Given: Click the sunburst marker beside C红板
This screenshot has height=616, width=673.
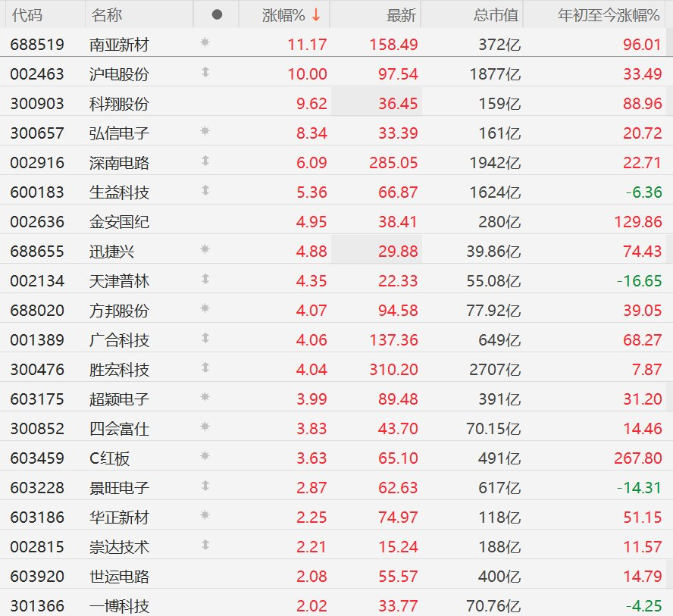Looking at the screenshot, I should [205, 458].
